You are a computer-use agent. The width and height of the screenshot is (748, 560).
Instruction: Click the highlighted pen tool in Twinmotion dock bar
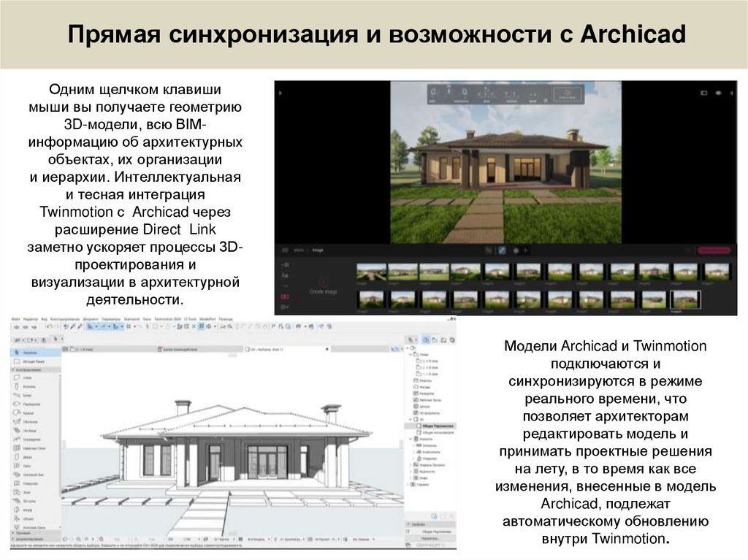point(502,250)
